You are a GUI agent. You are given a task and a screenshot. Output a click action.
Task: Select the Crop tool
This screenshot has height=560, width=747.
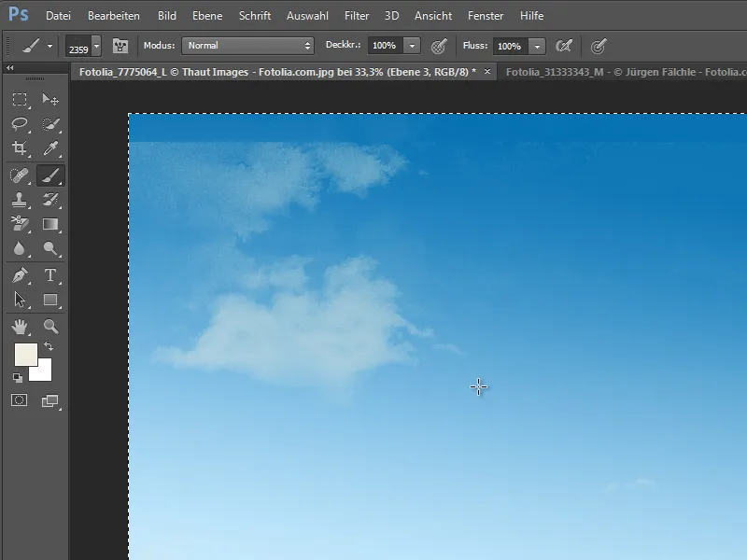(x=20, y=148)
